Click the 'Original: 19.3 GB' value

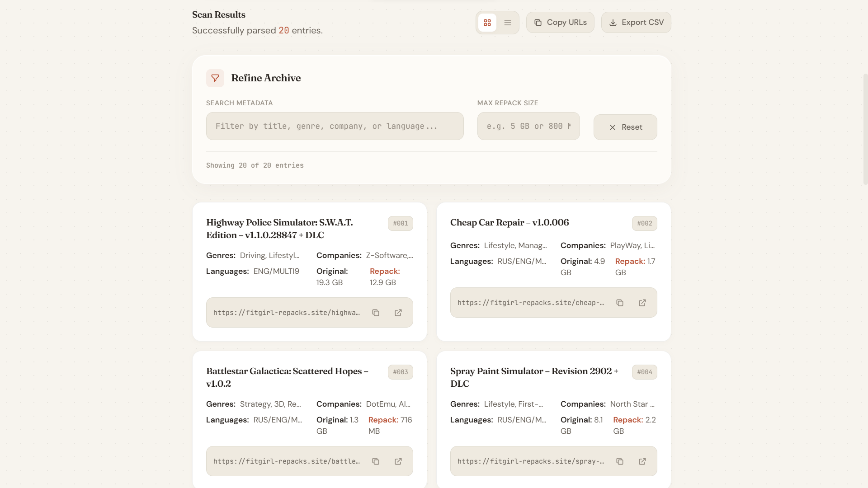pyautogui.click(x=332, y=277)
